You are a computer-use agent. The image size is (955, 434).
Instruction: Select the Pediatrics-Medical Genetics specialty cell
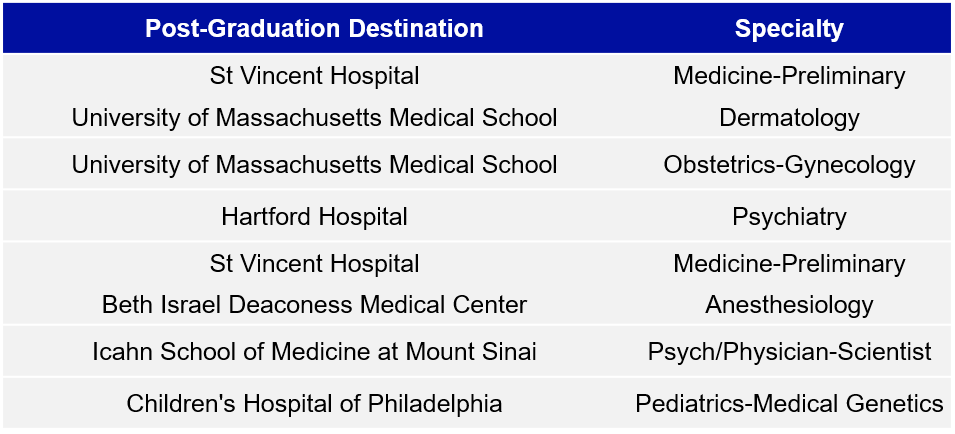pos(789,404)
